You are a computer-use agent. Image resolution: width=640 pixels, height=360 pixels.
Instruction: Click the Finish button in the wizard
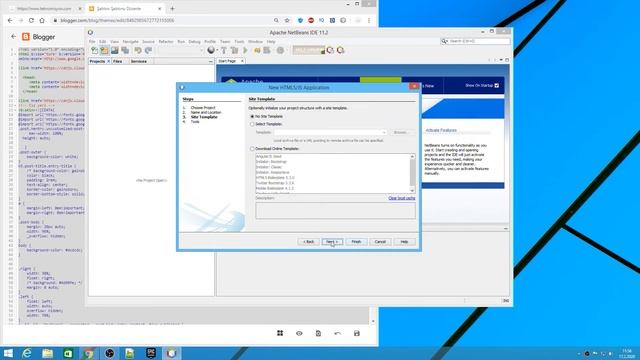point(356,242)
